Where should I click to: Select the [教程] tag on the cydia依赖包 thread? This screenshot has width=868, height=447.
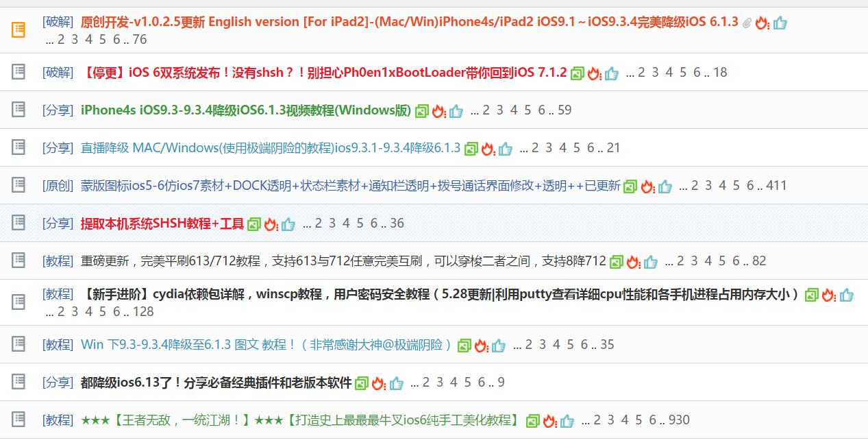(58, 293)
